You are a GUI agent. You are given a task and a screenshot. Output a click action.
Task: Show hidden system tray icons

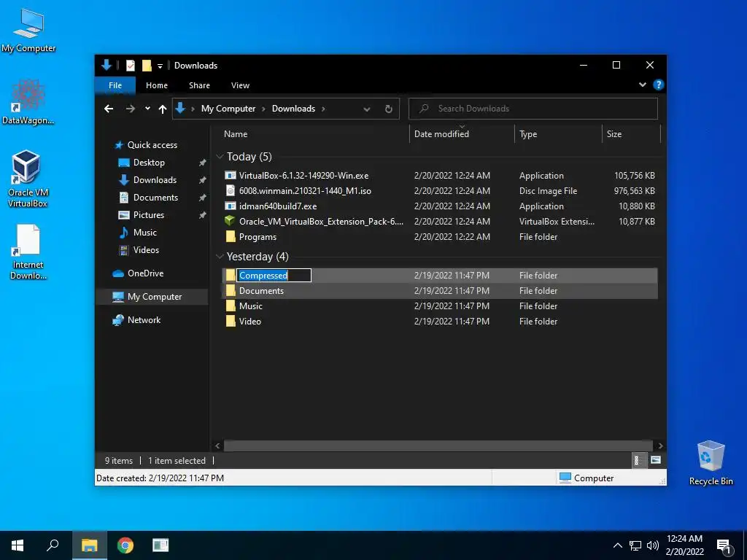(617, 545)
